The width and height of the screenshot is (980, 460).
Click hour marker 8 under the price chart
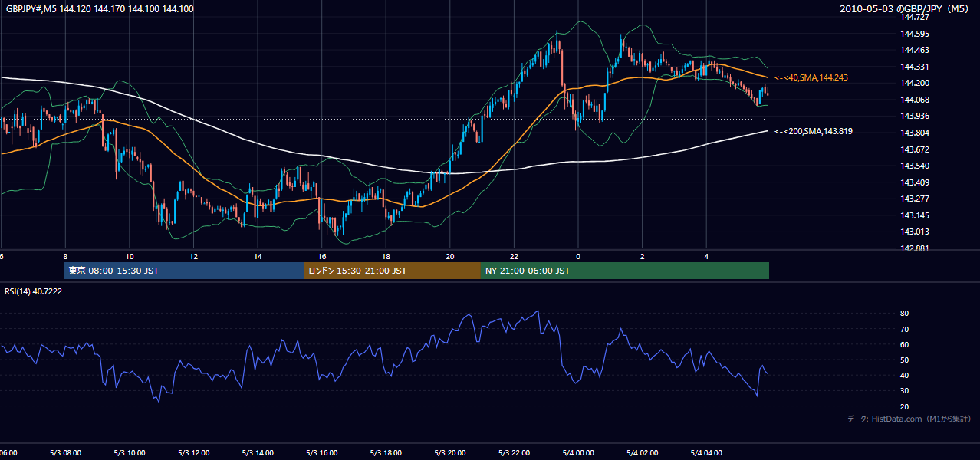[65, 256]
